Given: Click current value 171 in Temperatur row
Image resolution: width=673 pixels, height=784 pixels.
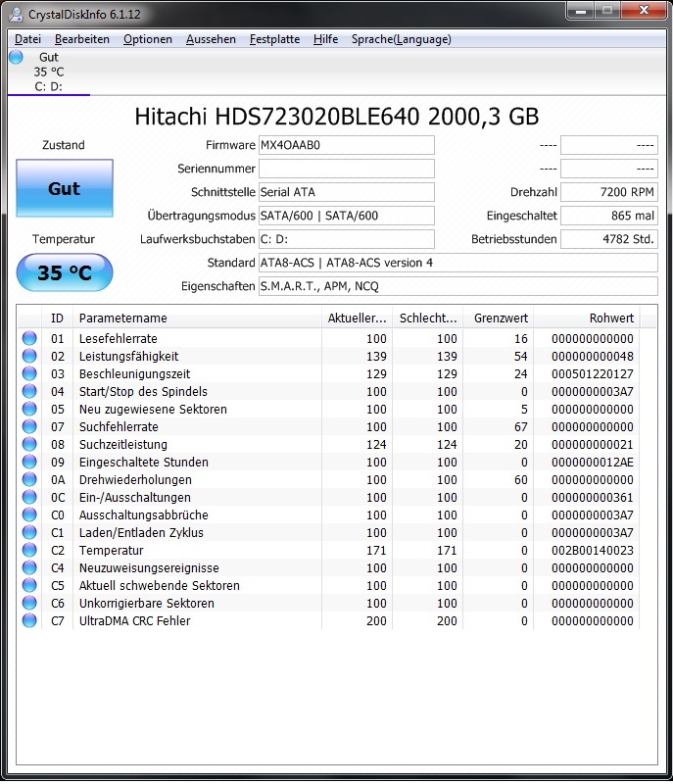Looking at the screenshot, I should click(376, 550).
